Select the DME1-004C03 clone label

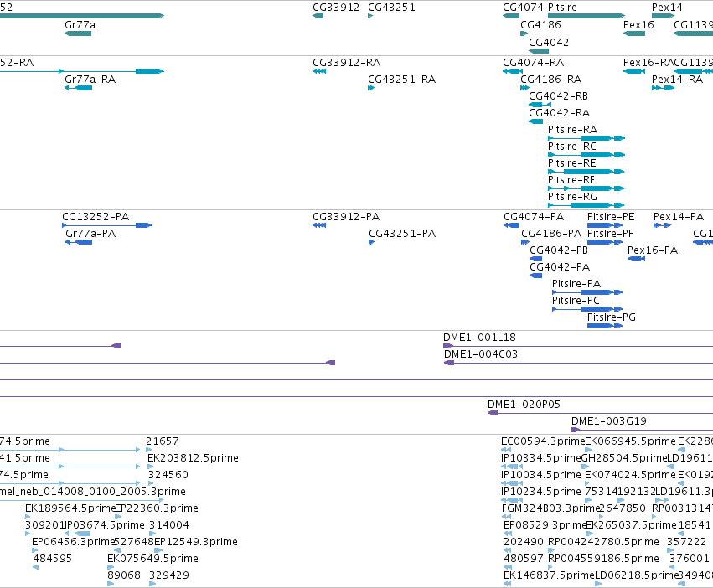(x=481, y=354)
